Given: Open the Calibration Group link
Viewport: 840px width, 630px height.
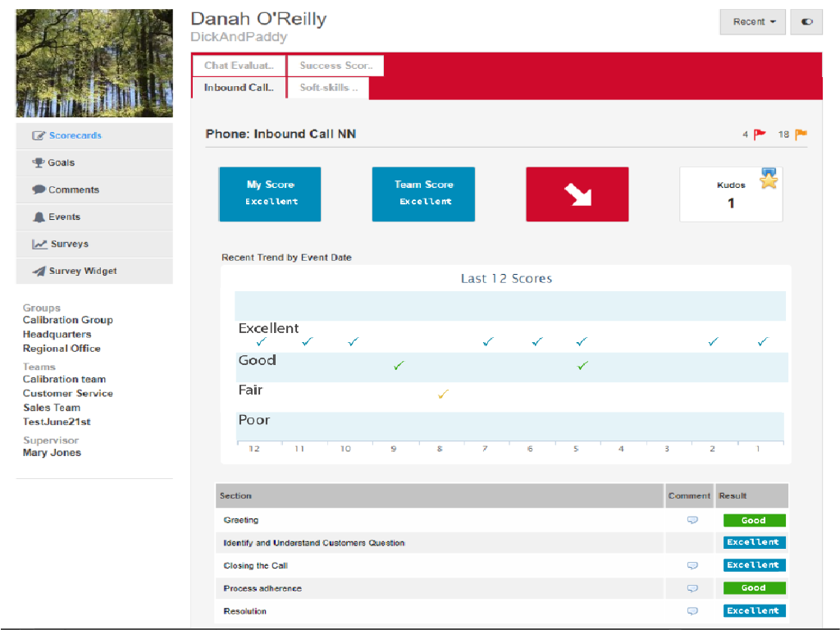Looking at the screenshot, I should coord(67,320).
